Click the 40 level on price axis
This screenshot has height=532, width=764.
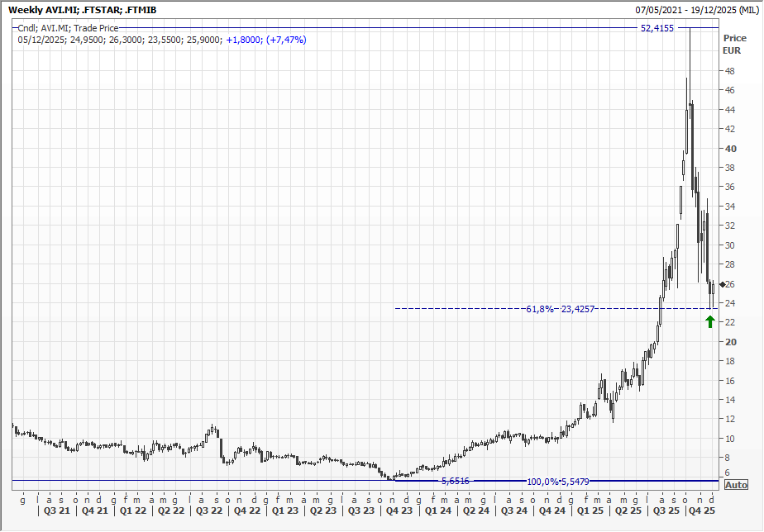[731, 149]
